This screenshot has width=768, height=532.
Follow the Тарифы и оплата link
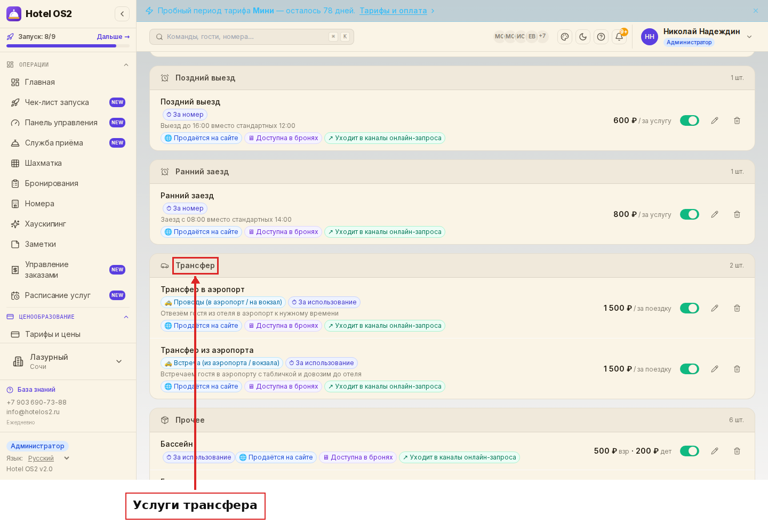point(393,11)
